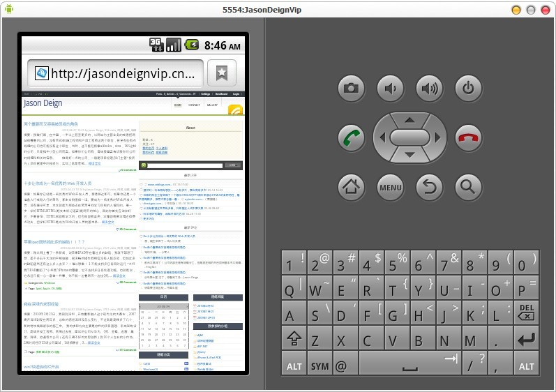
Task: Click the 8:46 AM clock
Action: (x=223, y=46)
